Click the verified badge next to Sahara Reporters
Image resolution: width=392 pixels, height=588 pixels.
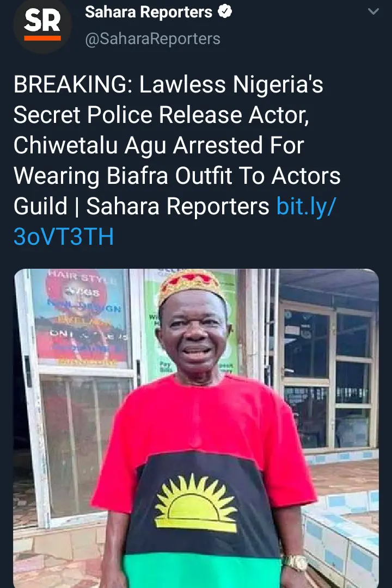pos(225,13)
